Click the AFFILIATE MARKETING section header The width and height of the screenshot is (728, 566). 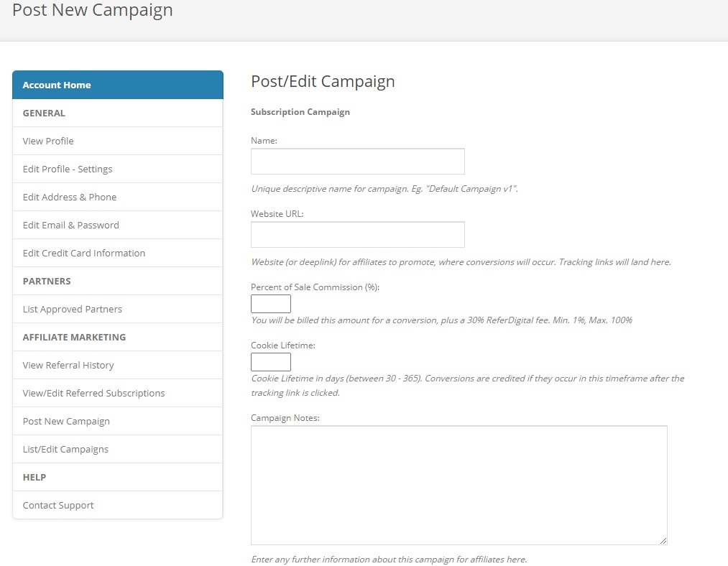(74, 338)
